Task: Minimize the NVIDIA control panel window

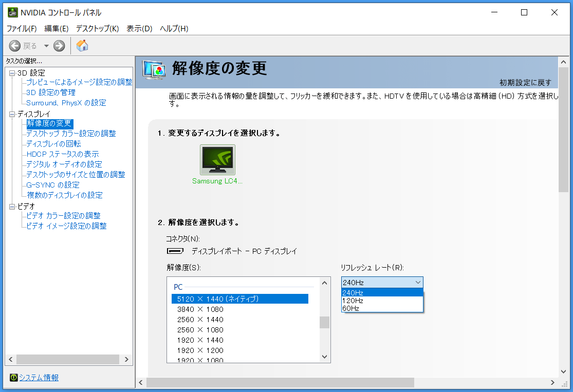Action: point(494,12)
